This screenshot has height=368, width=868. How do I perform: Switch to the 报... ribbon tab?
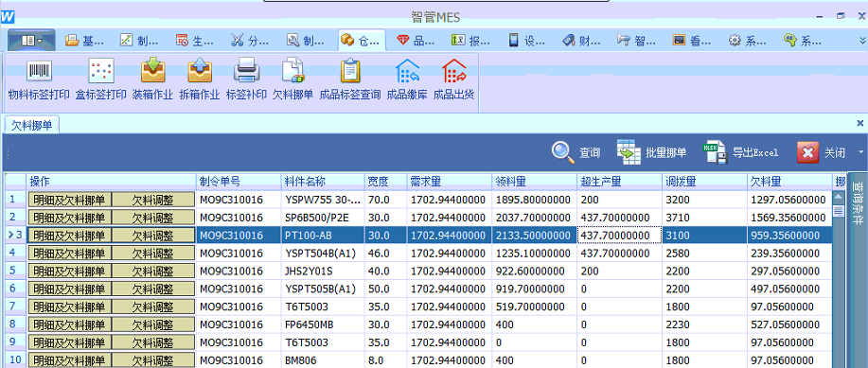click(x=471, y=40)
